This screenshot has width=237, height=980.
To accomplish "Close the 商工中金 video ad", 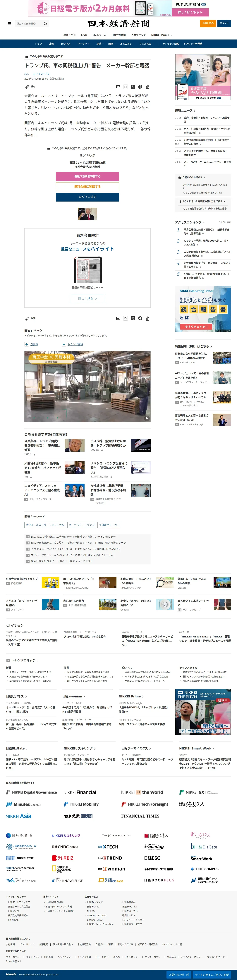I will pos(147,355).
